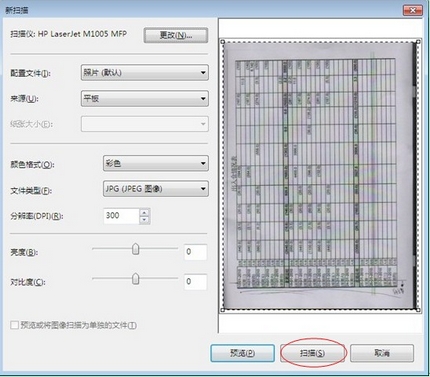Click the disabled 纸张大小 paper size dropdown

[x=145, y=124]
